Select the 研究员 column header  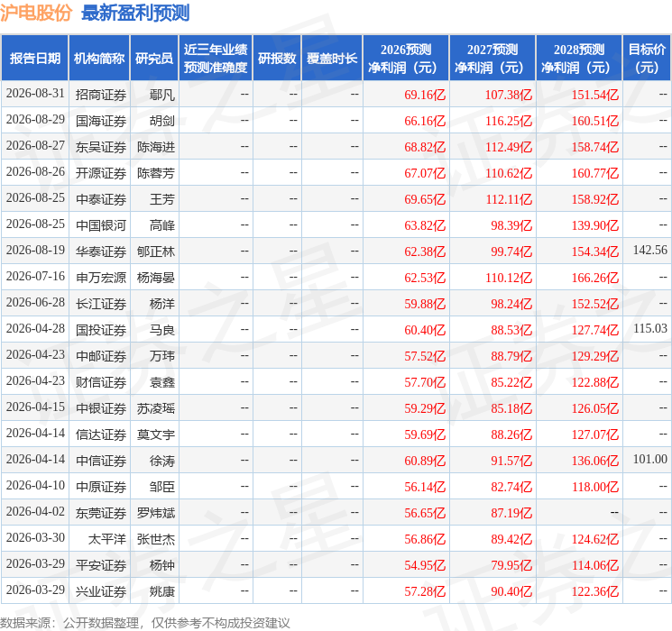click(154, 59)
